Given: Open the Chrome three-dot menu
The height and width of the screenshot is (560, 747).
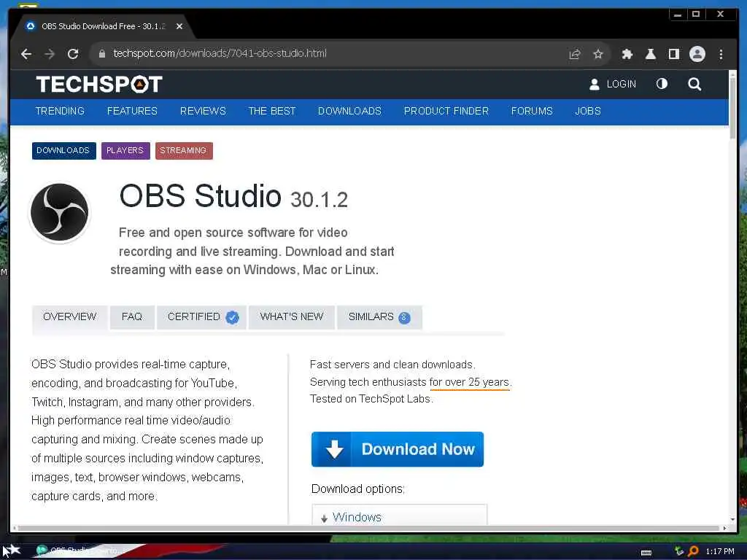Looking at the screenshot, I should coord(721,54).
